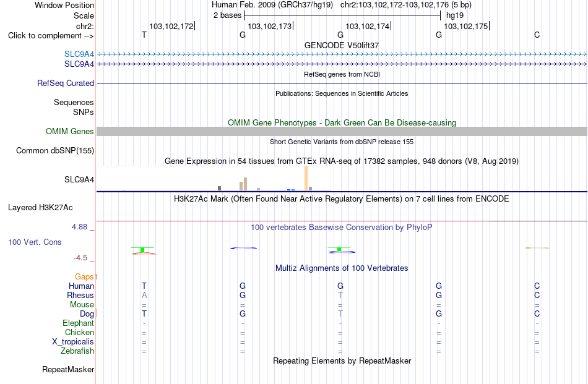Click the RefSeq genes from NCBI title
The height and width of the screenshot is (384, 588).
tap(342, 75)
